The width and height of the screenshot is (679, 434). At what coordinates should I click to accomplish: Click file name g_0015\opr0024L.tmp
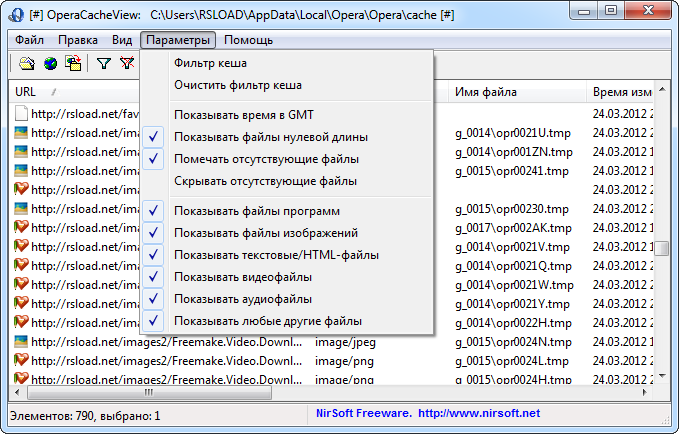511,361
